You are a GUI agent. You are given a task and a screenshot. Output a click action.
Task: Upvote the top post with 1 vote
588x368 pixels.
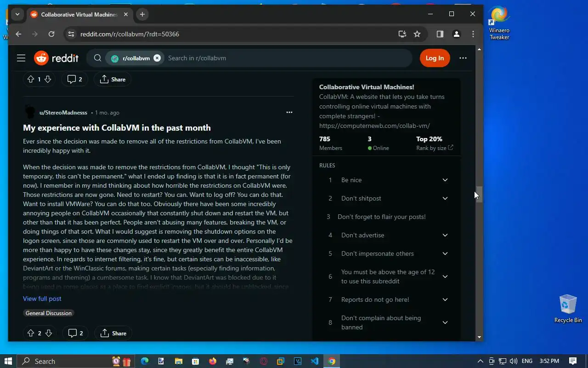(31, 79)
